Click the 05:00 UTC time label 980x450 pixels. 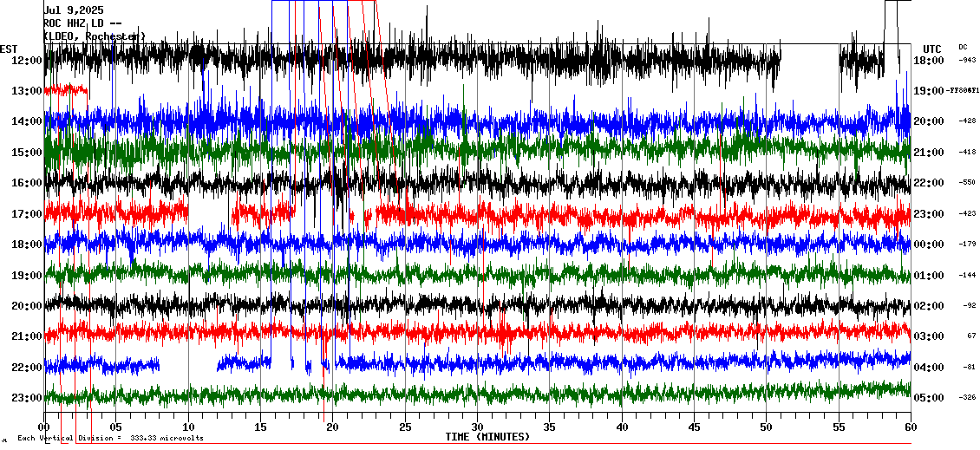929,398
